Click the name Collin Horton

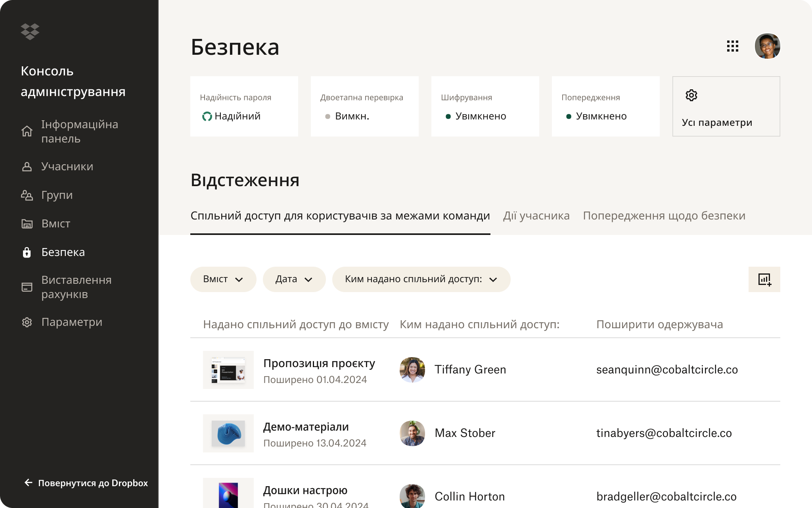click(470, 496)
